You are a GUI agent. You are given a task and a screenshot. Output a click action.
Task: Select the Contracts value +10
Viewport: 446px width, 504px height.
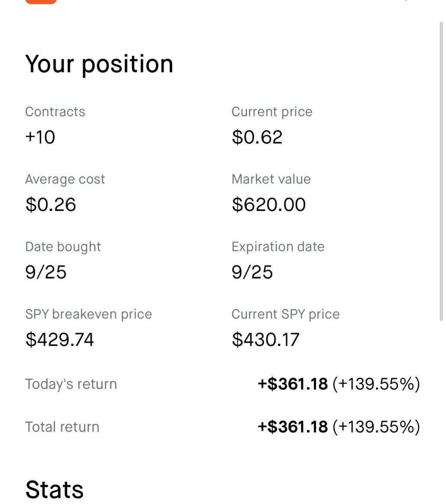click(x=40, y=137)
